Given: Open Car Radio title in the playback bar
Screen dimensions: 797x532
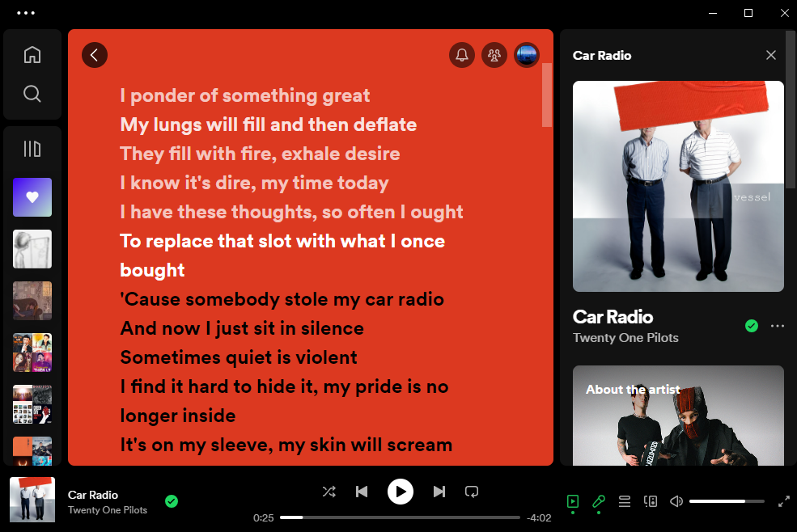Looking at the screenshot, I should [93, 495].
